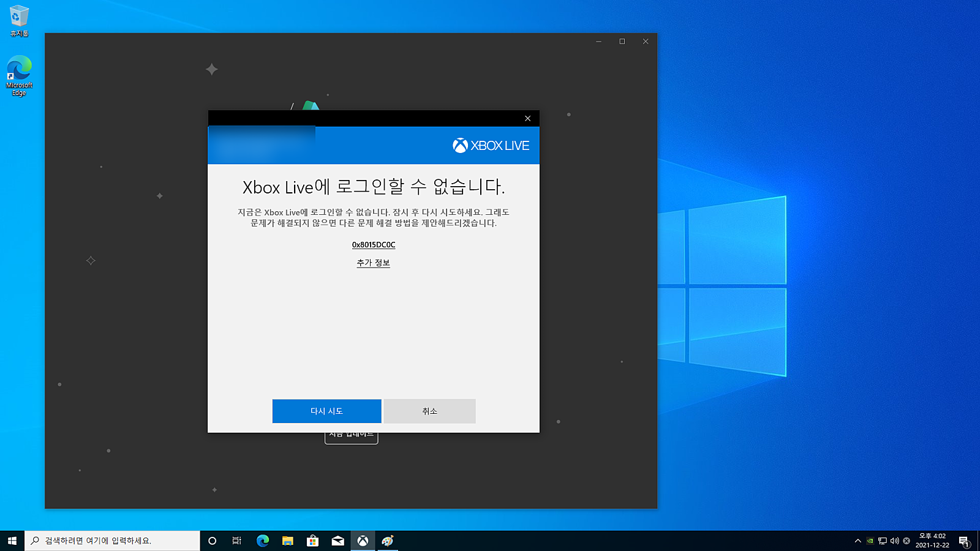Open Cortana from the taskbar
This screenshot has height=551, width=980.
213,541
